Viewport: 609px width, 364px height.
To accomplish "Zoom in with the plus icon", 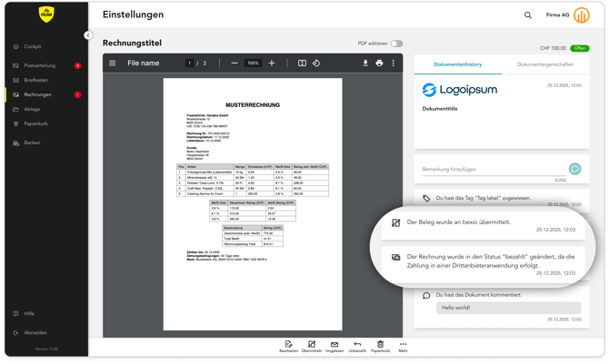I will click(271, 64).
